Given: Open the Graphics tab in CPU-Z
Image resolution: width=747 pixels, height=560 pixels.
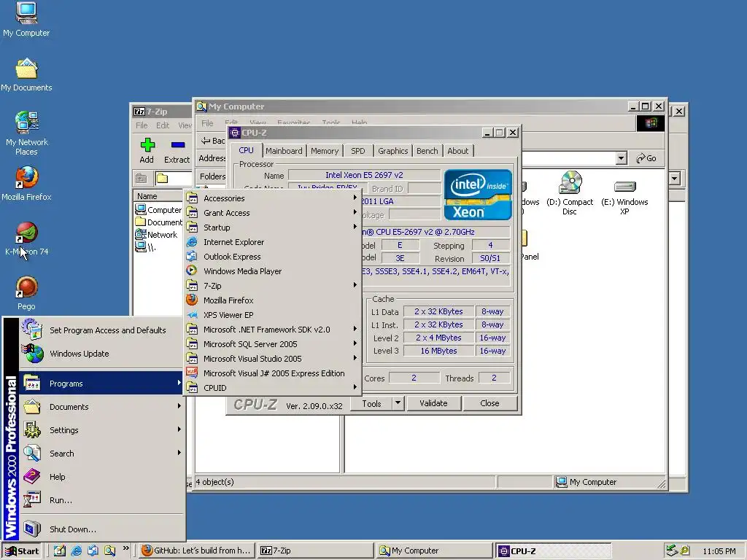Looking at the screenshot, I should click(x=393, y=151).
